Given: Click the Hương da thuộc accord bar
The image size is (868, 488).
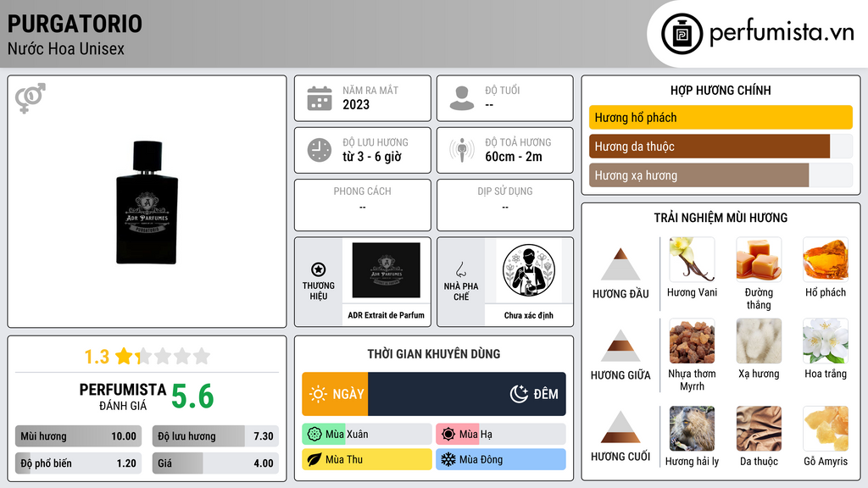Looking at the screenshot, I should tap(721, 146).
